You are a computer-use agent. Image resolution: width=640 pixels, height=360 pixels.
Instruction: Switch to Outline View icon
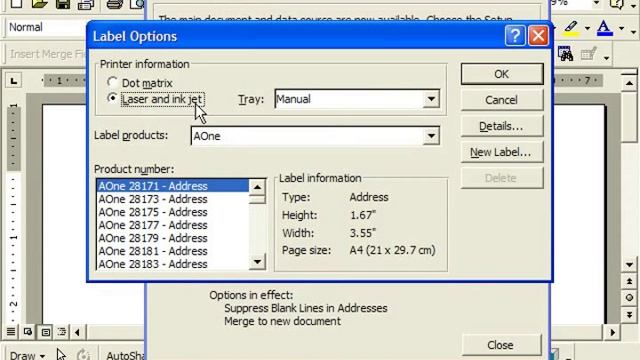(62, 332)
